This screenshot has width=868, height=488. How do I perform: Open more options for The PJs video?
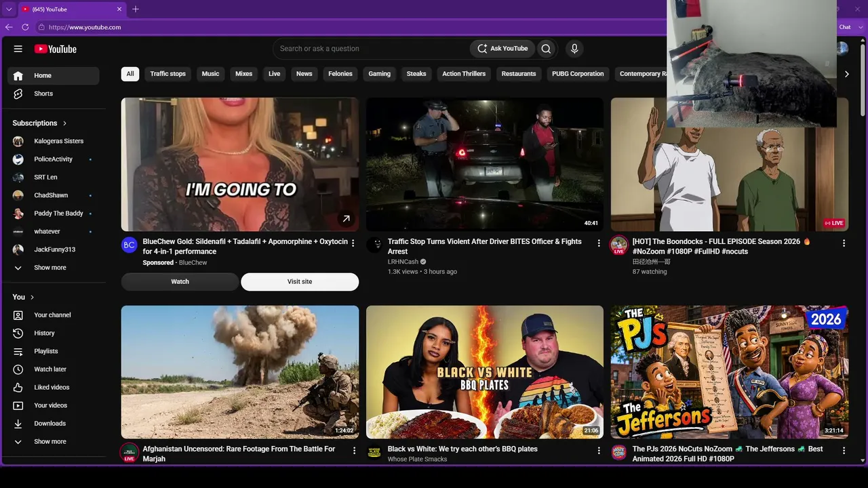844,450
